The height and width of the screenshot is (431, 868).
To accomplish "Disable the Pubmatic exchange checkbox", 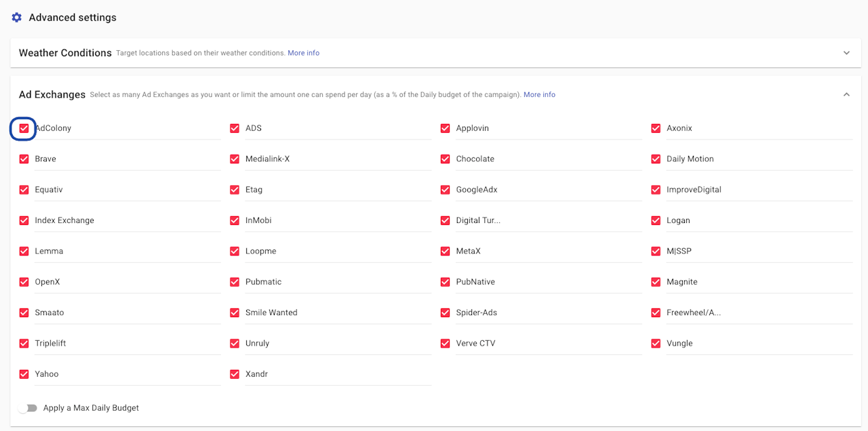I will (235, 282).
